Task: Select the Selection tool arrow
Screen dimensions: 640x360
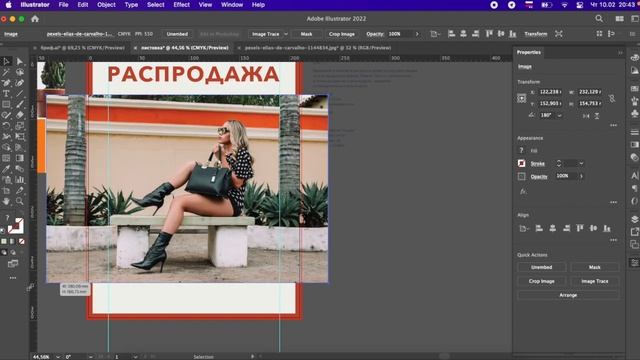Action: coord(7,62)
